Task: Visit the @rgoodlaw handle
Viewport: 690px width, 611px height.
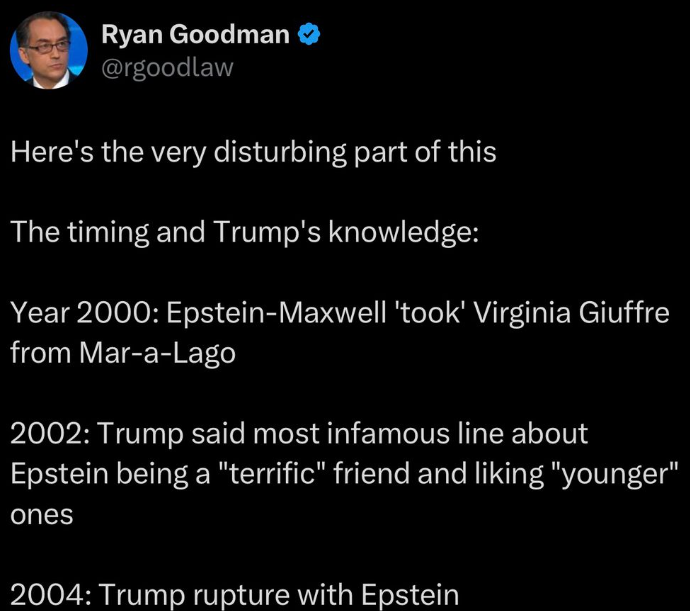Action: 167,67
